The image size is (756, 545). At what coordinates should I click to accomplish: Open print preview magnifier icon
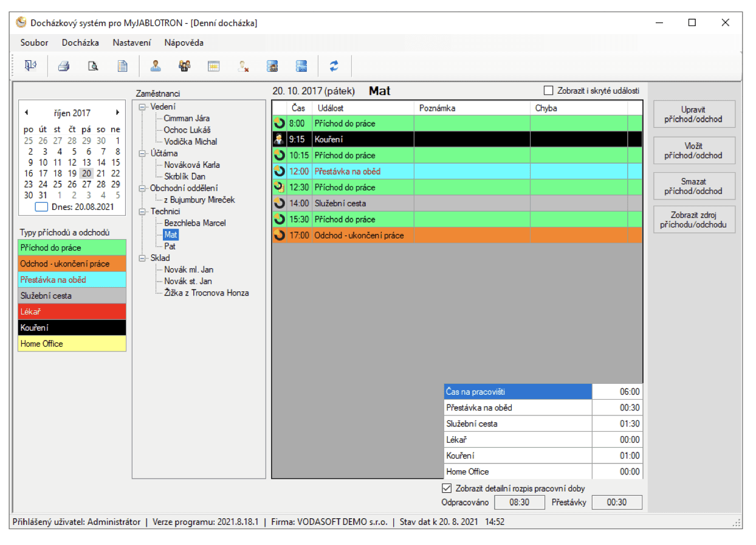click(x=93, y=66)
